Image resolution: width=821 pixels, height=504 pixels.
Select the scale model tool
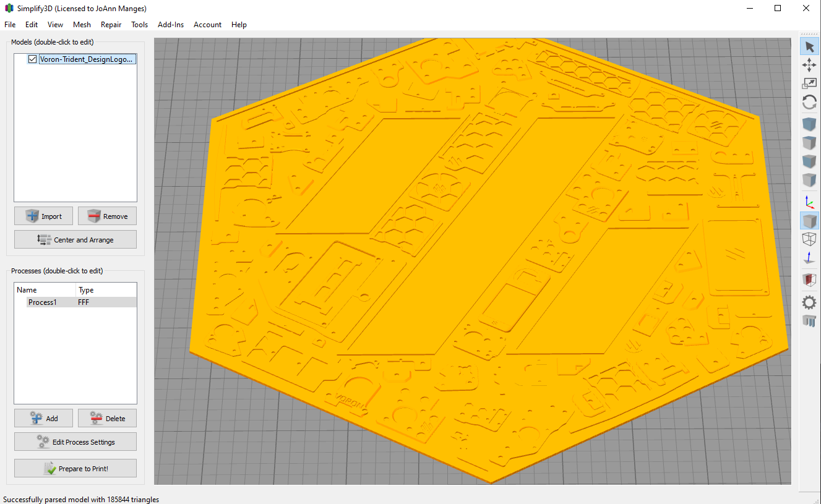[809, 83]
